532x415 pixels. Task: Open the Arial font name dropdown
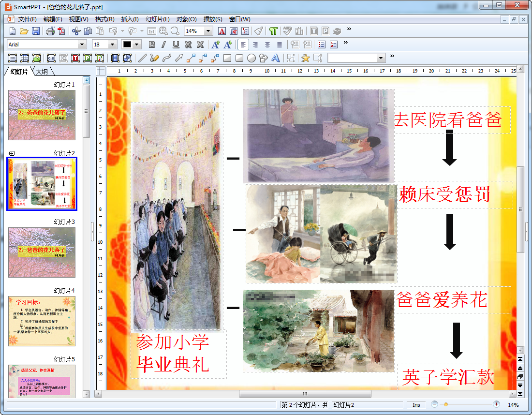coord(82,44)
